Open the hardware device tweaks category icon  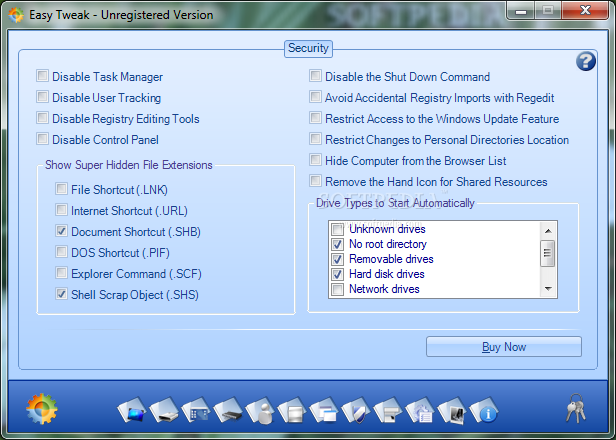tap(229, 411)
